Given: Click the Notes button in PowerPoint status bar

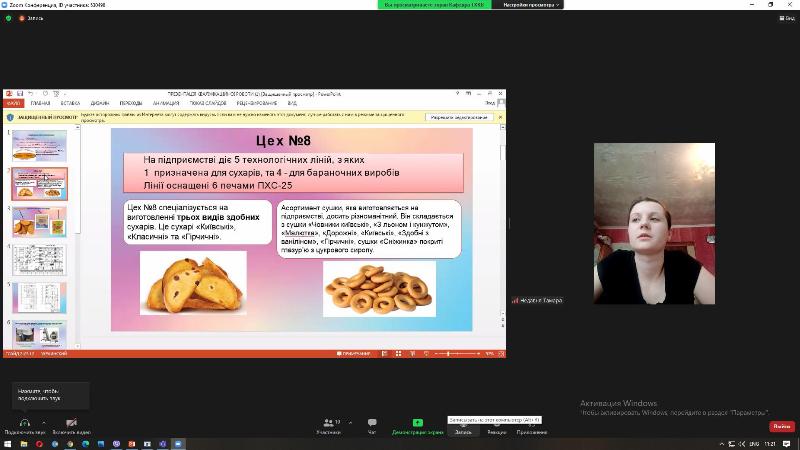Looking at the screenshot, I should [x=353, y=354].
